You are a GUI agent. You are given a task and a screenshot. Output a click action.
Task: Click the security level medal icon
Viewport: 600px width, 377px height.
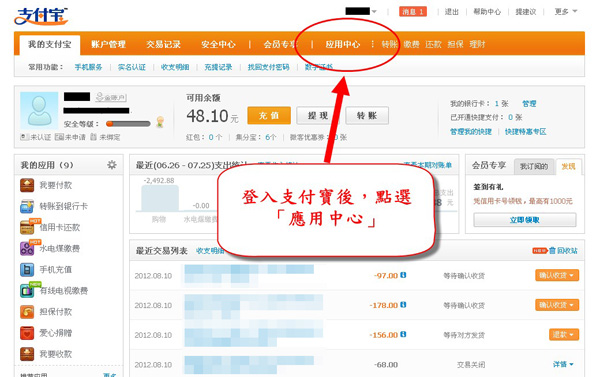click(160, 122)
